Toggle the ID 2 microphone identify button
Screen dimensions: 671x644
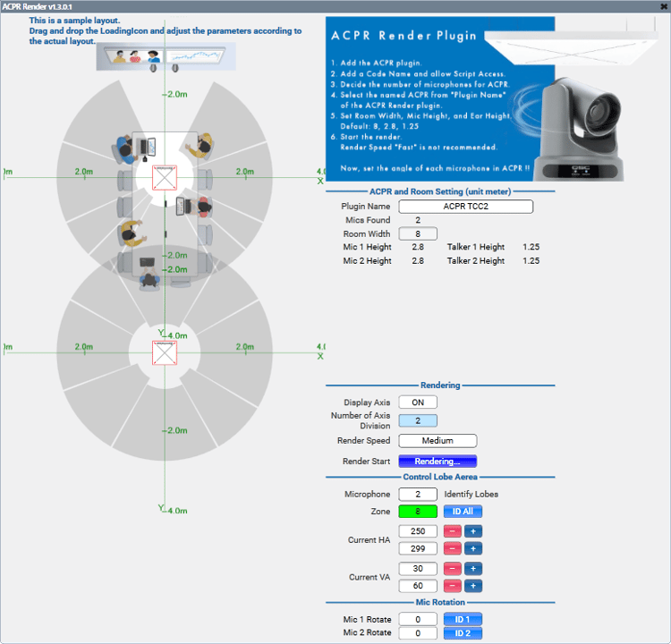463,633
